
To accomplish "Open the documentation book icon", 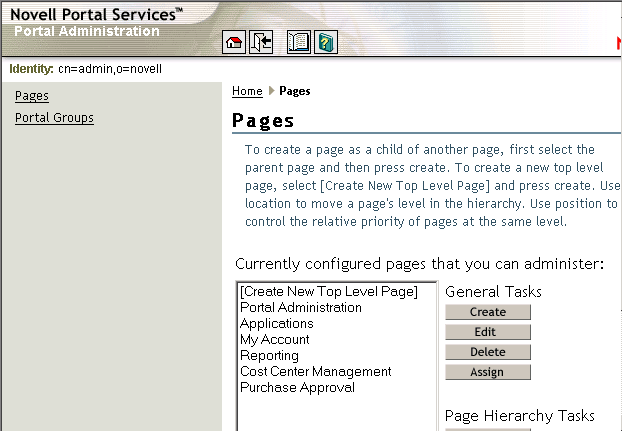I will pos(299,42).
